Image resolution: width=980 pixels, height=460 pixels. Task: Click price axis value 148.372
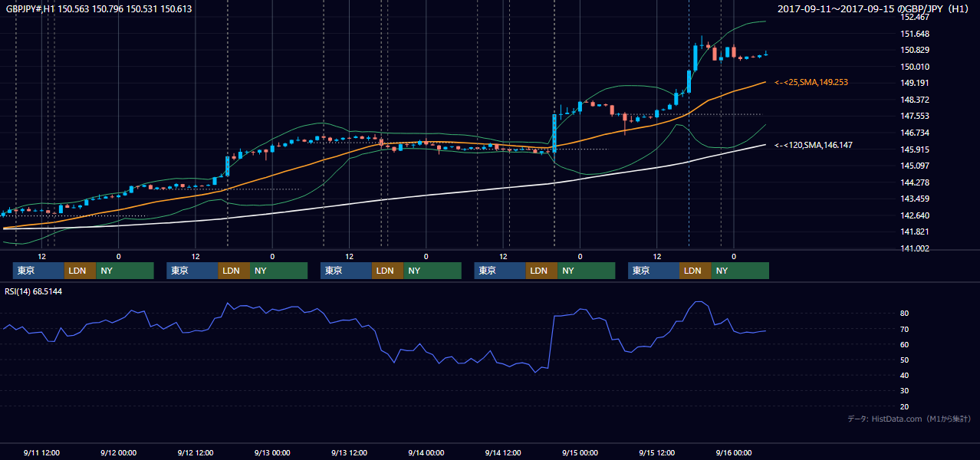[915, 100]
